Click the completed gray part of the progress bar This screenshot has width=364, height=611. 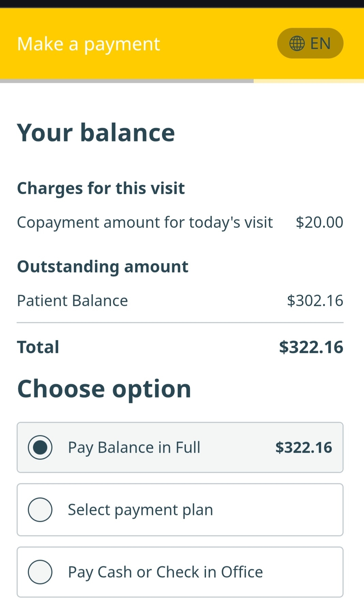point(127,81)
